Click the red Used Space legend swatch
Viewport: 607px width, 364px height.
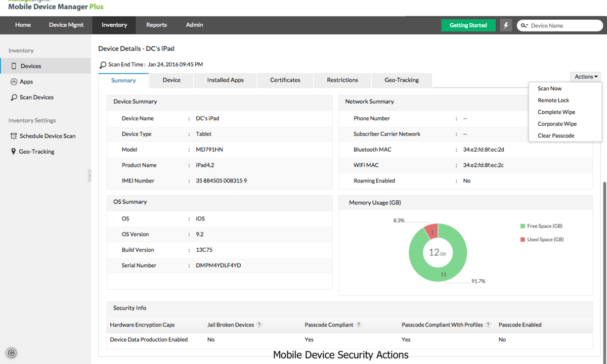pos(523,239)
